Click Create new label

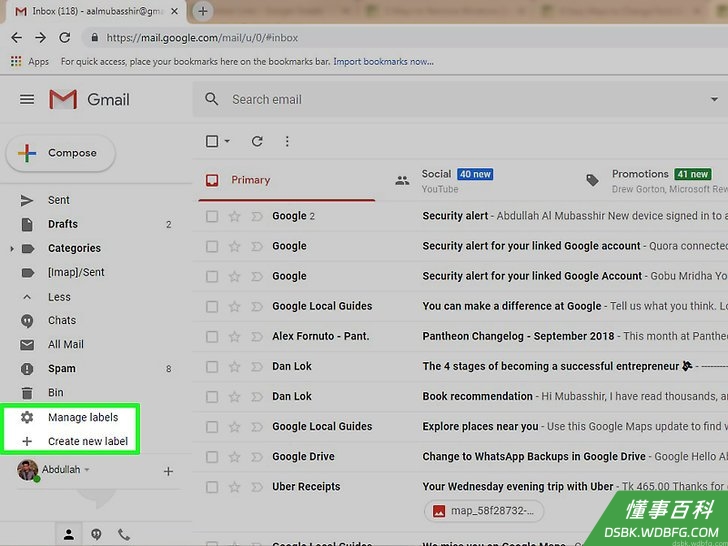click(x=88, y=442)
